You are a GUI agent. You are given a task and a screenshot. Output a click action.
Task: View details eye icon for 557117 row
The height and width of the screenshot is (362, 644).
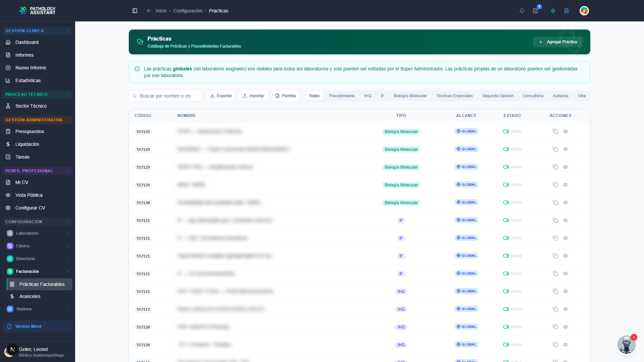point(566,309)
